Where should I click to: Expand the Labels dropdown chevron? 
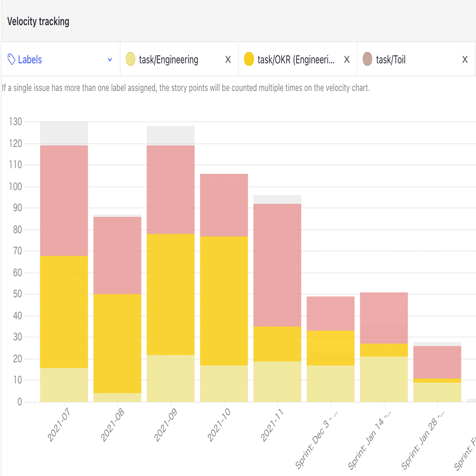(x=110, y=60)
